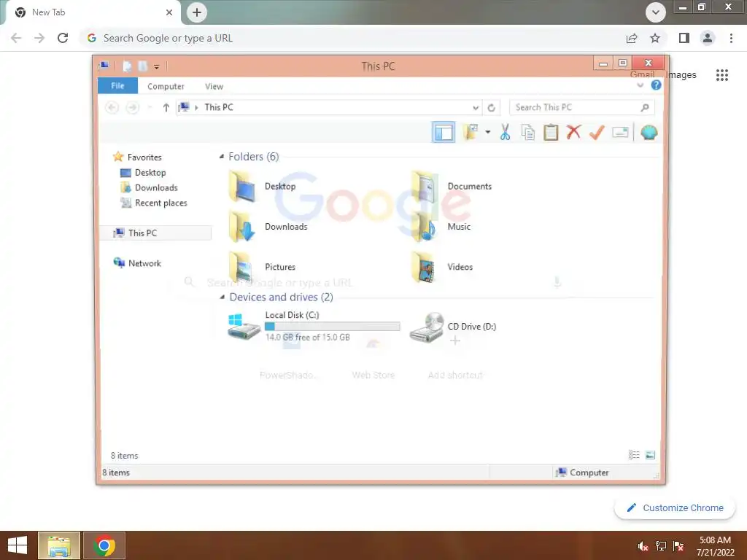
Task: Switch to large icons view in the status bar
Action: (650, 455)
